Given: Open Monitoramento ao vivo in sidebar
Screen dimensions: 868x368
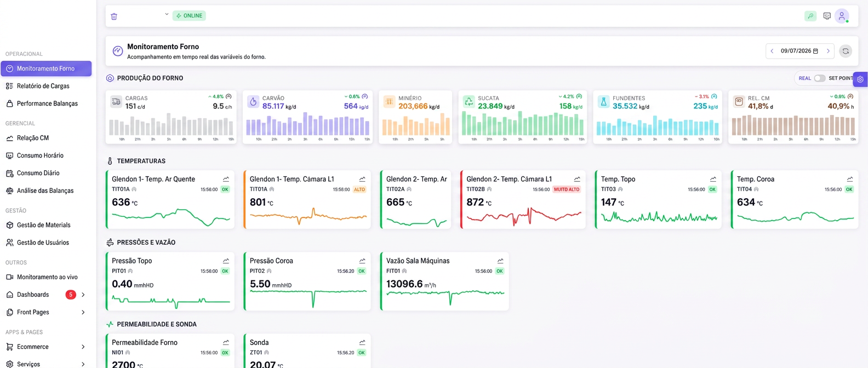Looking at the screenshot, I should [x=46, y=277].
